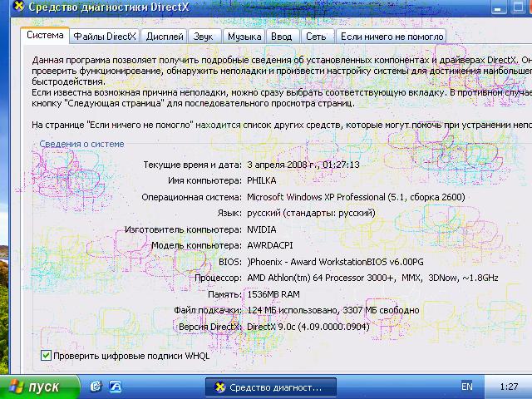Select the Звук tab
Screen dimensions: 532x399
coord(203,37)
